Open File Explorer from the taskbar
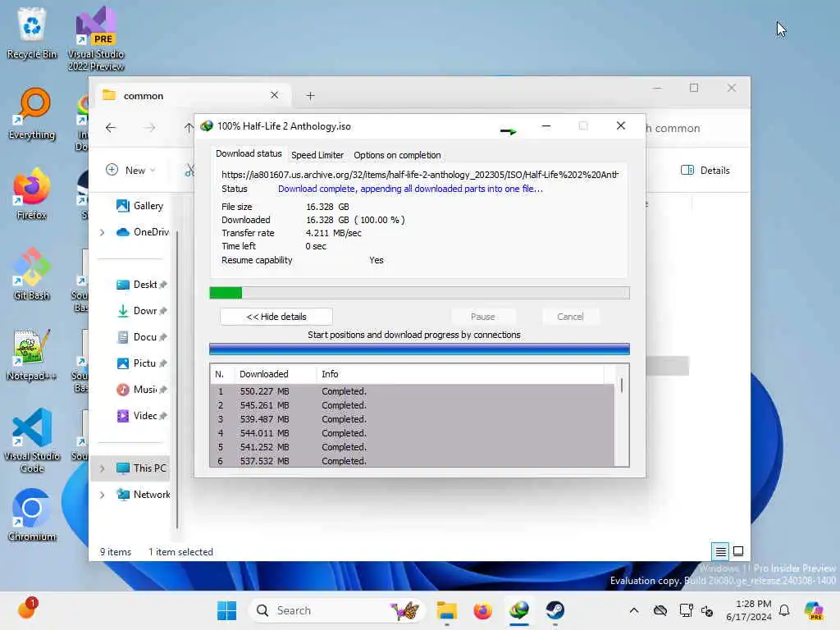The width and height of the screenshot is (840, 630). pyautogui.click(x=446, y=610)
